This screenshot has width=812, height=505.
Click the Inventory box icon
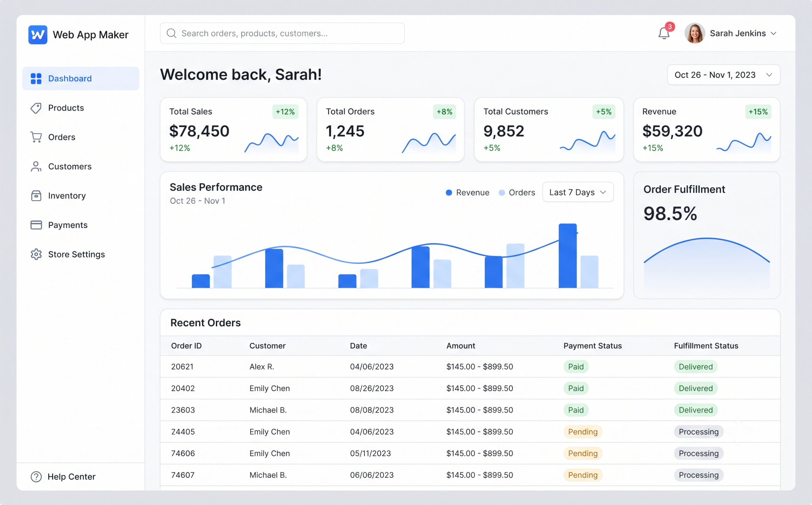[x=36, y=196]
